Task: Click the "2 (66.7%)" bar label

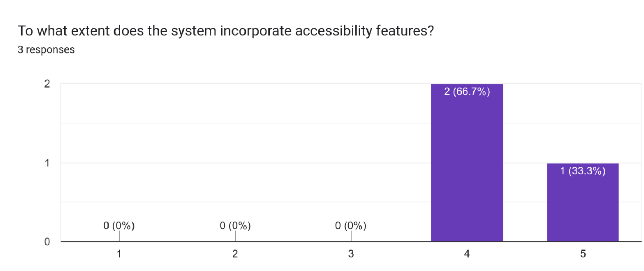Action: 467,92
